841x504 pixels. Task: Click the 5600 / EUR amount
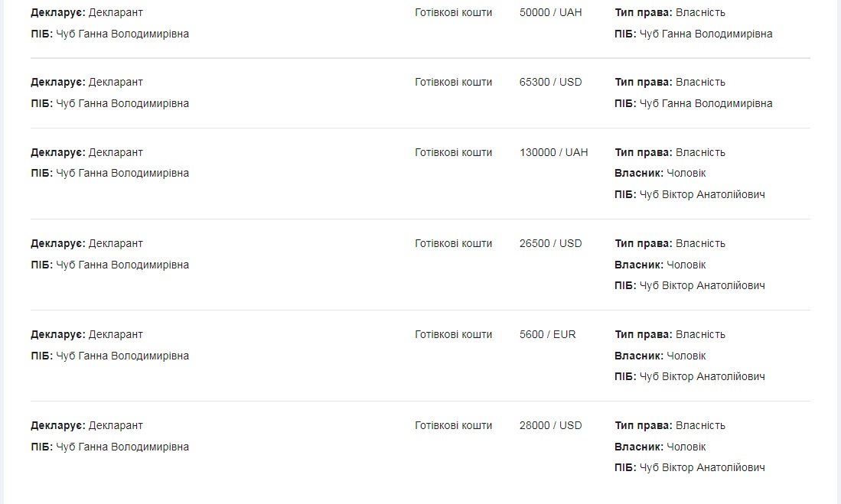pyautogui.click(x=547, y=335)
